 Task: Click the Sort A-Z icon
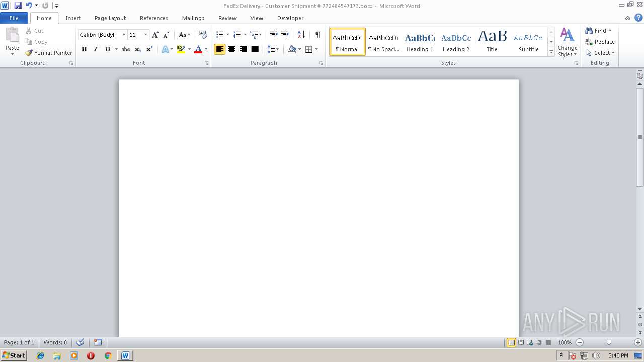click(301, 35)
